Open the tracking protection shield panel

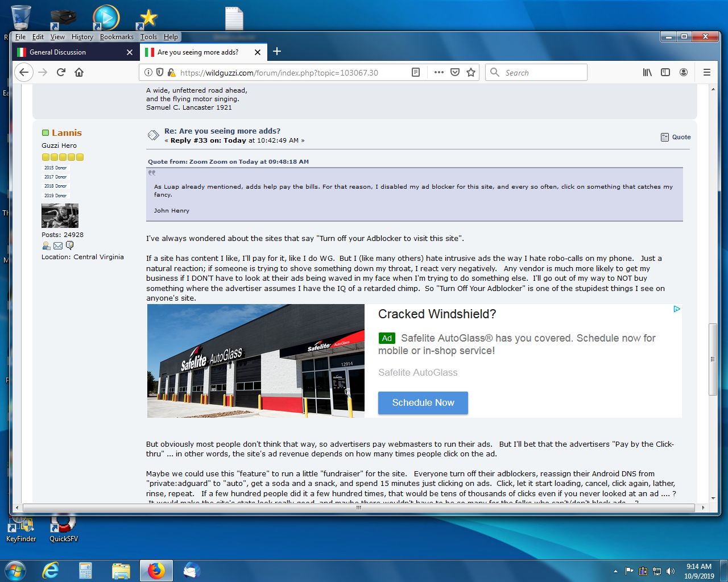point(160,73)
